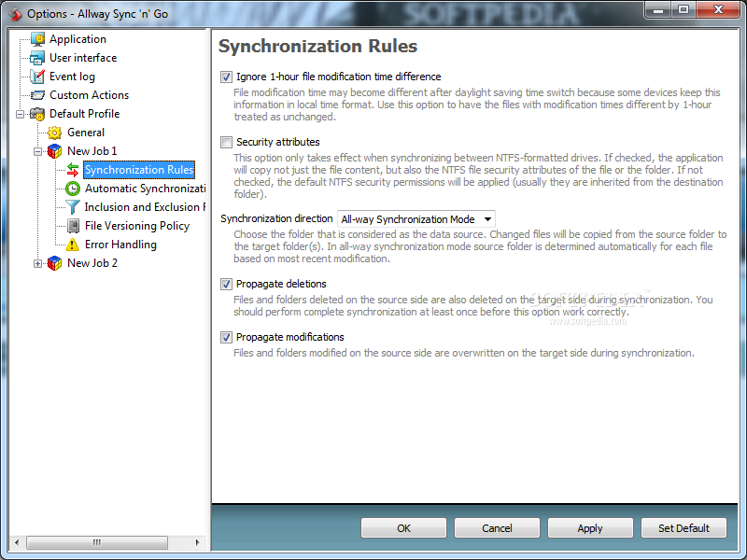Click the File Versioning Policy safe icon
Screen dimensions: 747x560
click(73, 226)
